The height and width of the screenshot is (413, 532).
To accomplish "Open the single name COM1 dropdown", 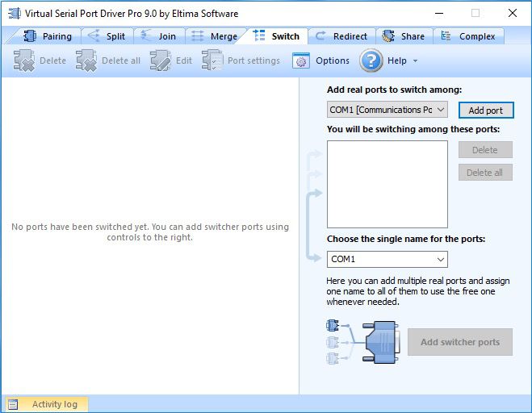I will 387,260.
